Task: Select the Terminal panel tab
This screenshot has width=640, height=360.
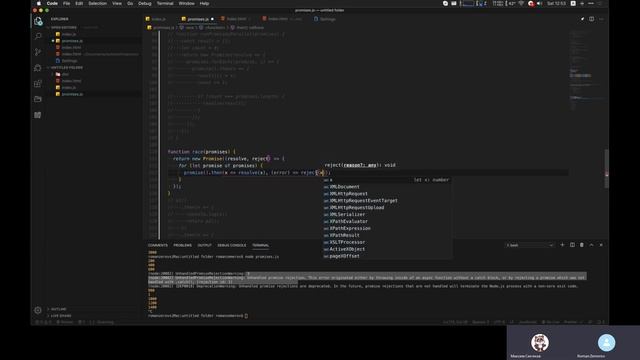Action: click(260, 245)
